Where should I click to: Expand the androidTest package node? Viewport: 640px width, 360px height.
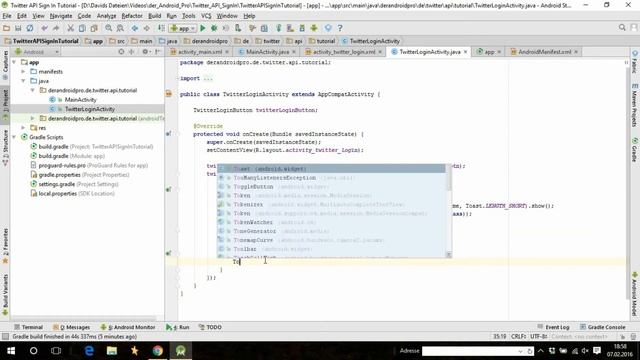point(33,118)
